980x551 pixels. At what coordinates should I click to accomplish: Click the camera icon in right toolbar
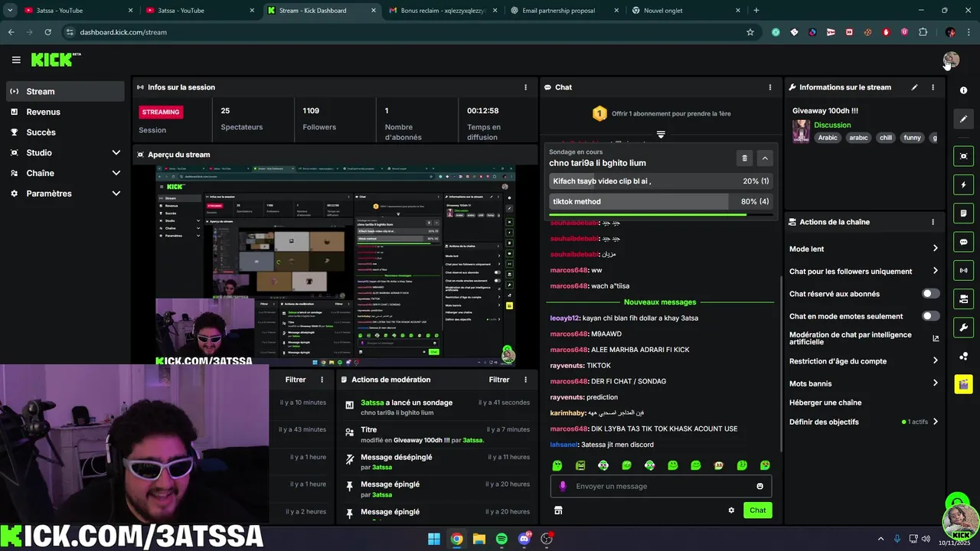963,298
